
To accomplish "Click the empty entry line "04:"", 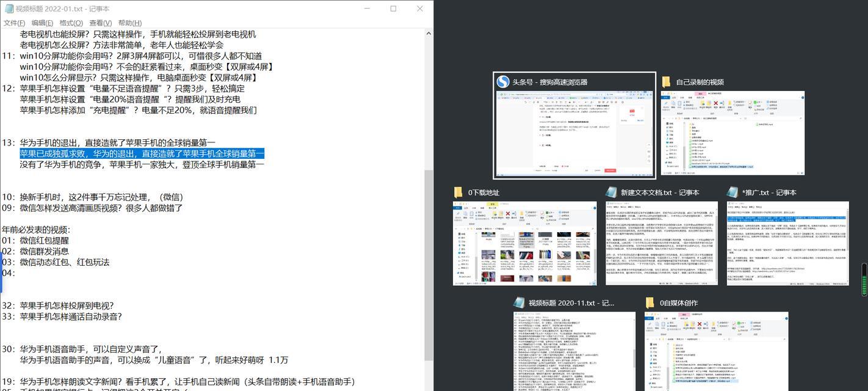I will [x=9, y=274].
